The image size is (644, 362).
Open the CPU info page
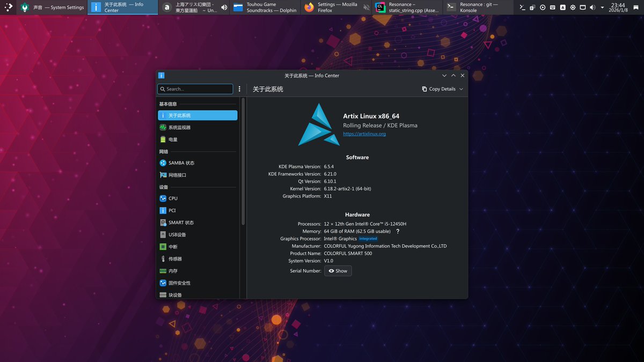[197, 198]
